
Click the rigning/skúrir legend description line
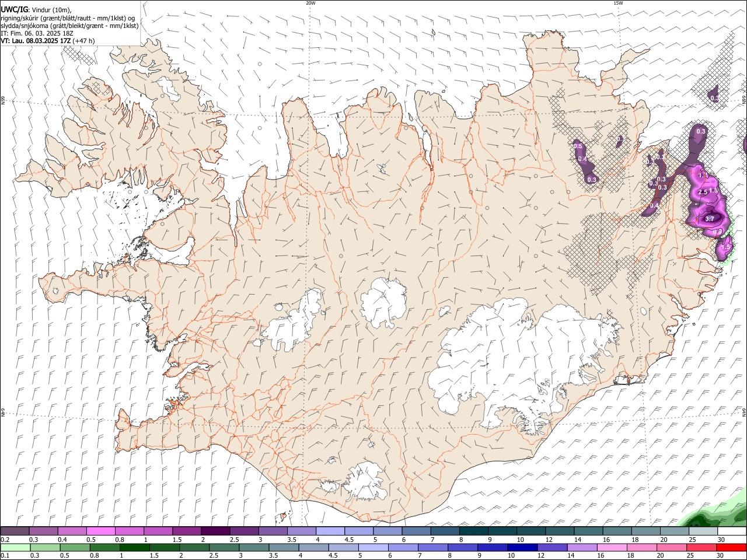[x=67, y=18]
